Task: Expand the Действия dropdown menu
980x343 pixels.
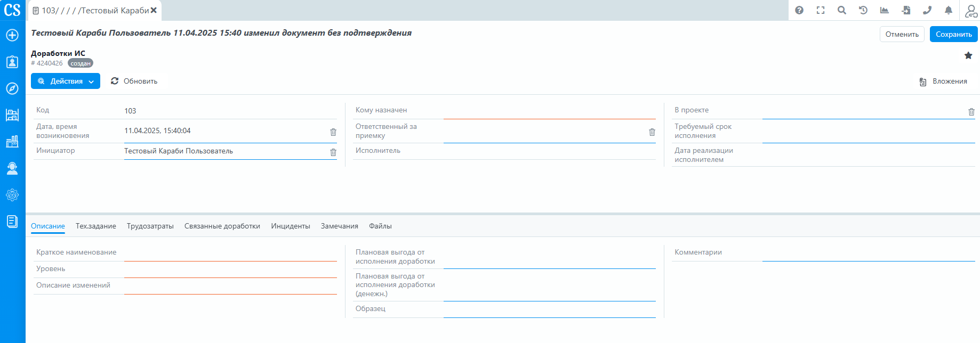Action: [x=66, y=81]
